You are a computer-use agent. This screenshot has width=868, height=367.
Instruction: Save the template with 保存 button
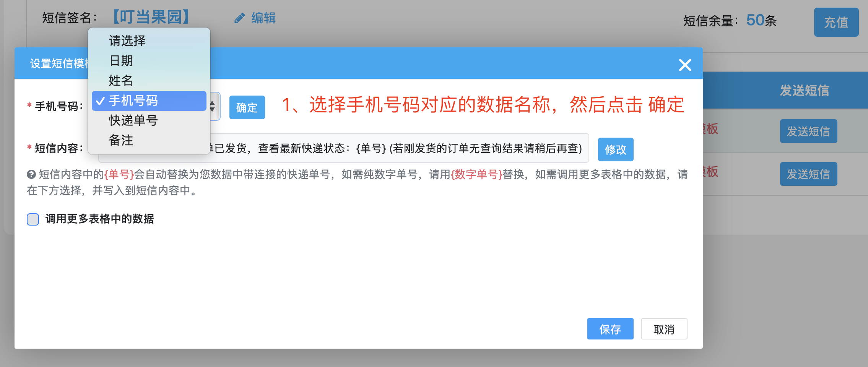[610, 329]
